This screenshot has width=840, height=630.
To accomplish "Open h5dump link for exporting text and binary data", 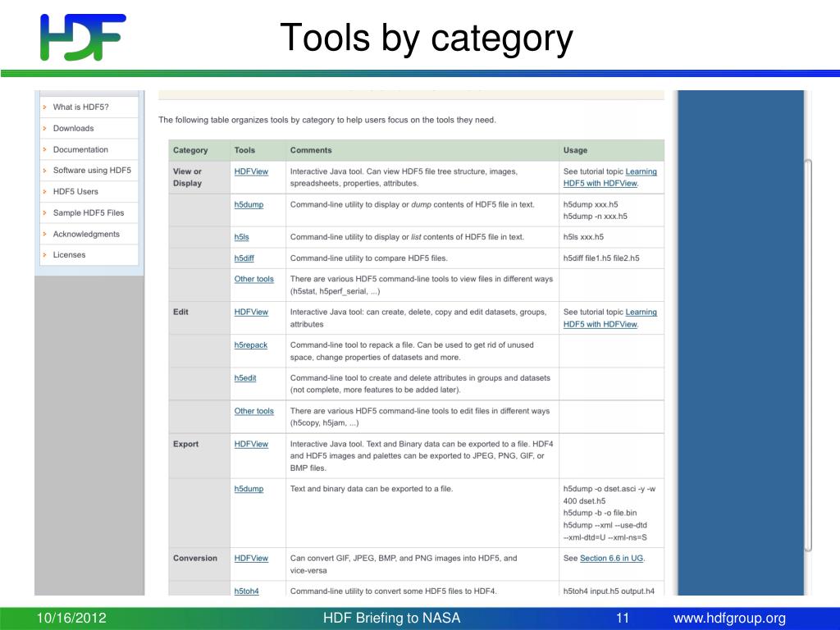I will (x=249, y=489).
